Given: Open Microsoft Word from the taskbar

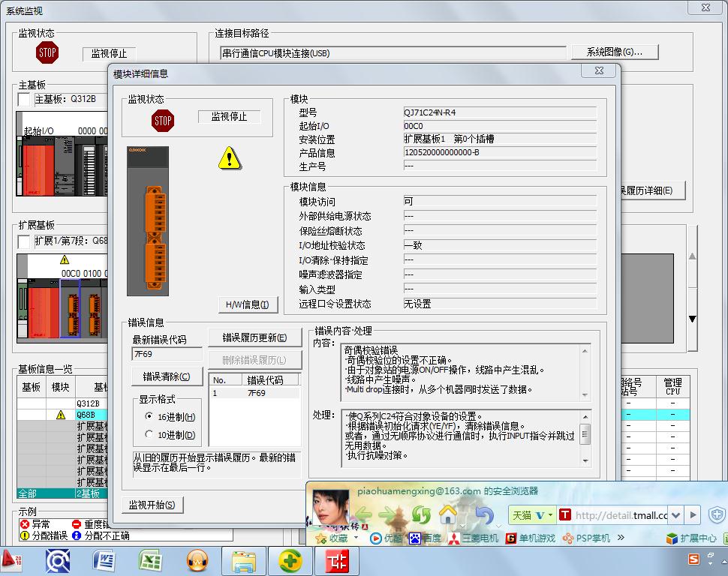Looking at the screenshot, I should pyautogui.click(x=104, y=560).
